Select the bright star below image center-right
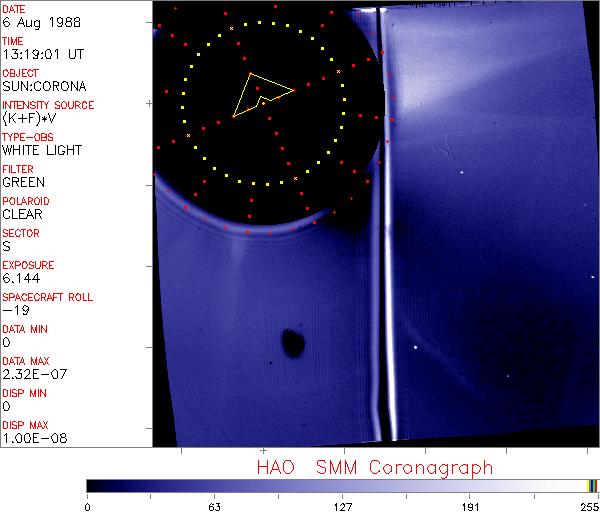Image resolution: width=600 pixels, height=512 pixels. (415, 347)
